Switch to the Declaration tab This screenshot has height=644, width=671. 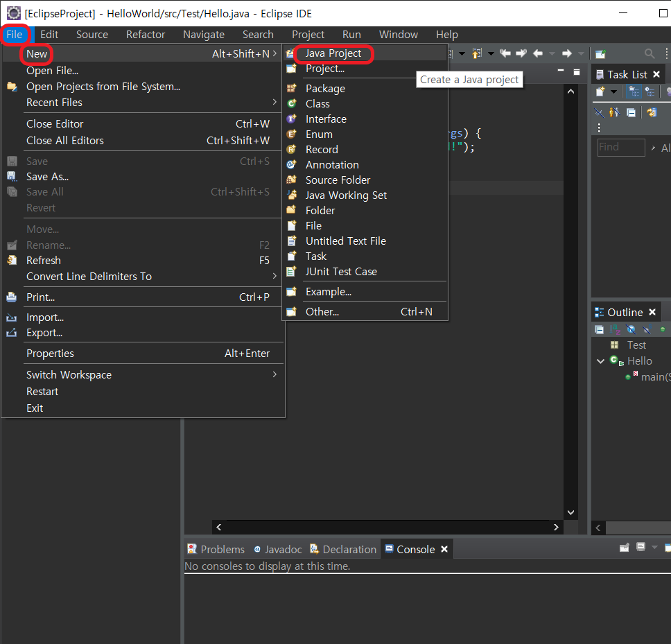click(x=343, y=549)
